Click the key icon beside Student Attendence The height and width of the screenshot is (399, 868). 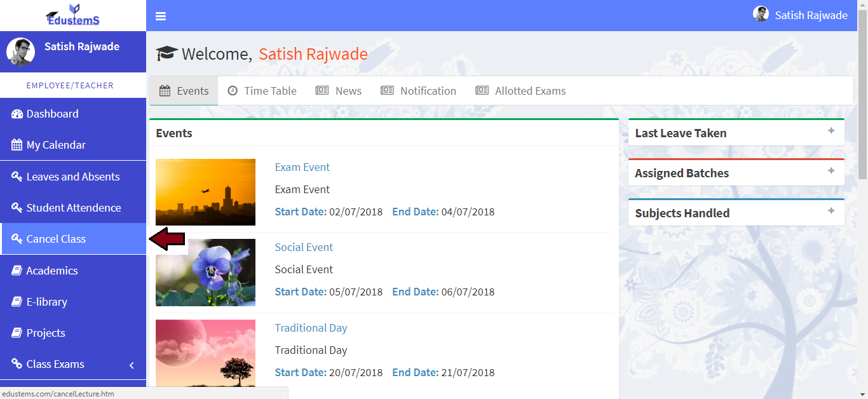pos(17,208)
